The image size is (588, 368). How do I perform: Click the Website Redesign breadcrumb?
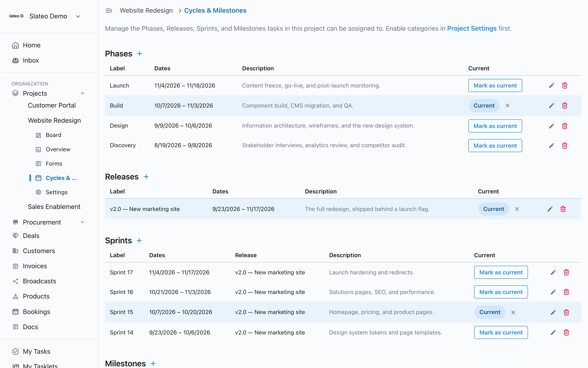point(146,10)
